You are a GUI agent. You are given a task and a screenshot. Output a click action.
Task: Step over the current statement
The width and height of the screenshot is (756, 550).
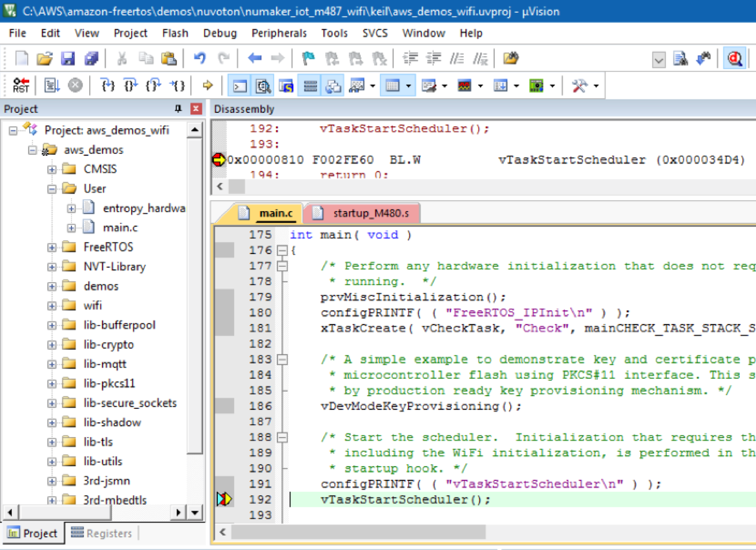(130, 85)
